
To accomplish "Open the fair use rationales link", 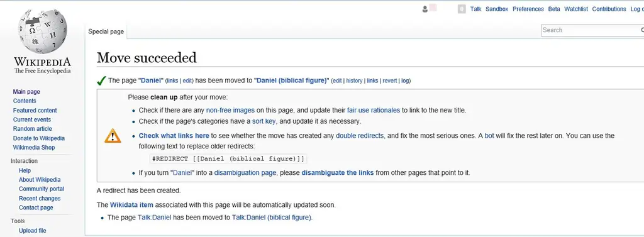I will tap(374, 110).
